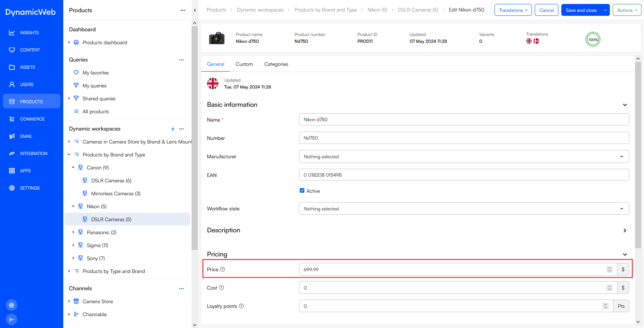Screen dimensions: 644x328
Task: Go to DSLR Cameras (5) breadcrumb
Action: pyautogui.click(x=418, y=10)
